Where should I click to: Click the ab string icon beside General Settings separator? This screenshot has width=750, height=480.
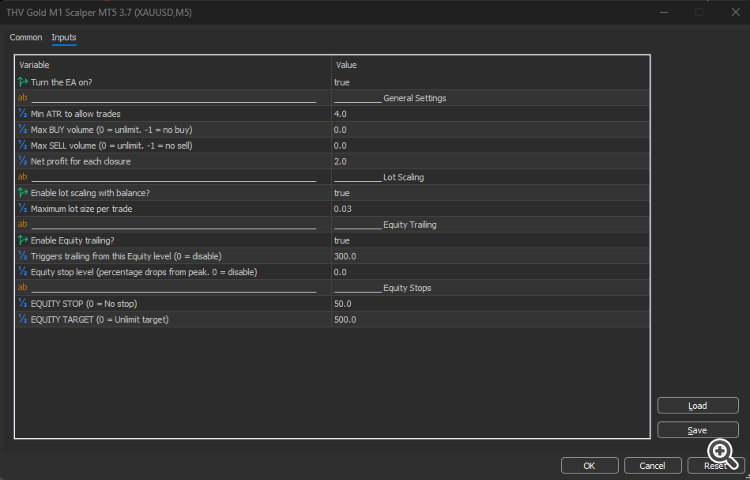(x=23, y=98)
